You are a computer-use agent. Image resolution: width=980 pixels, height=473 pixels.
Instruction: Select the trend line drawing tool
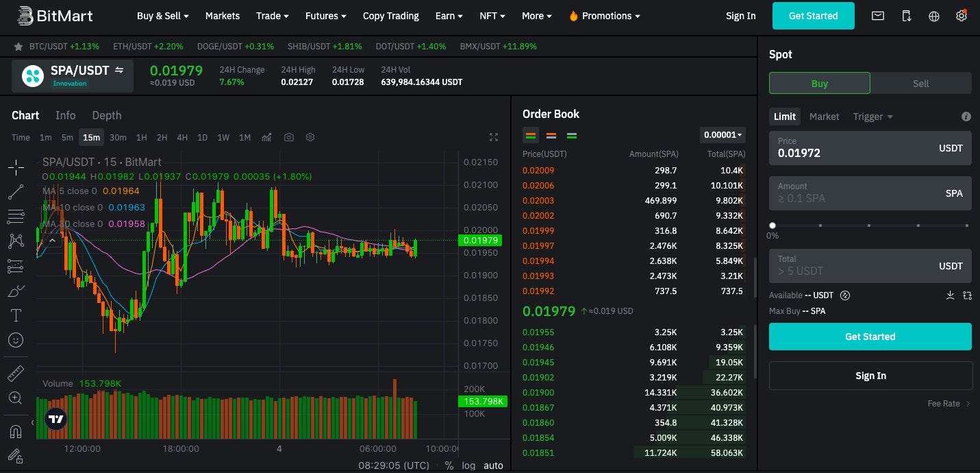coord(16,192)
